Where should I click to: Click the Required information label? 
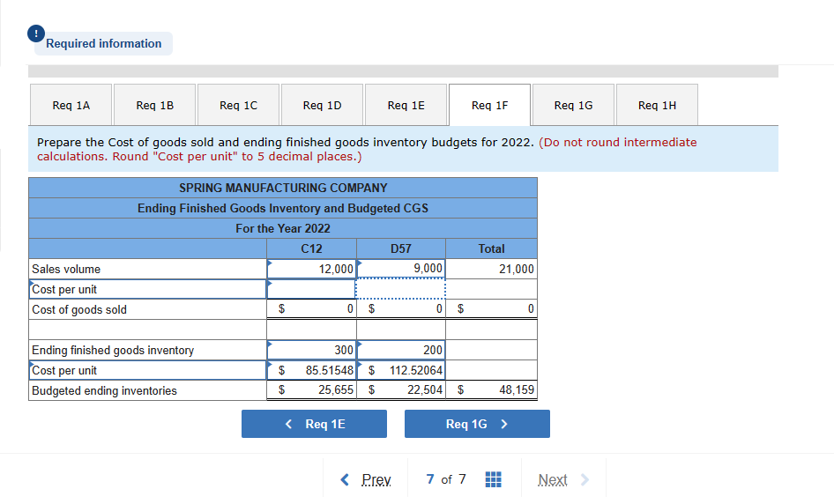click(x=104, y=43)
